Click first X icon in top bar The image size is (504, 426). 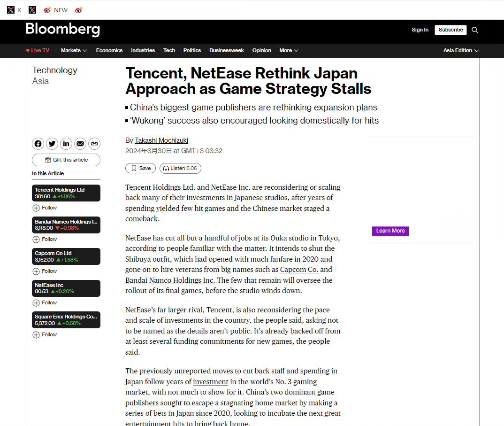(x=11, y=10)
